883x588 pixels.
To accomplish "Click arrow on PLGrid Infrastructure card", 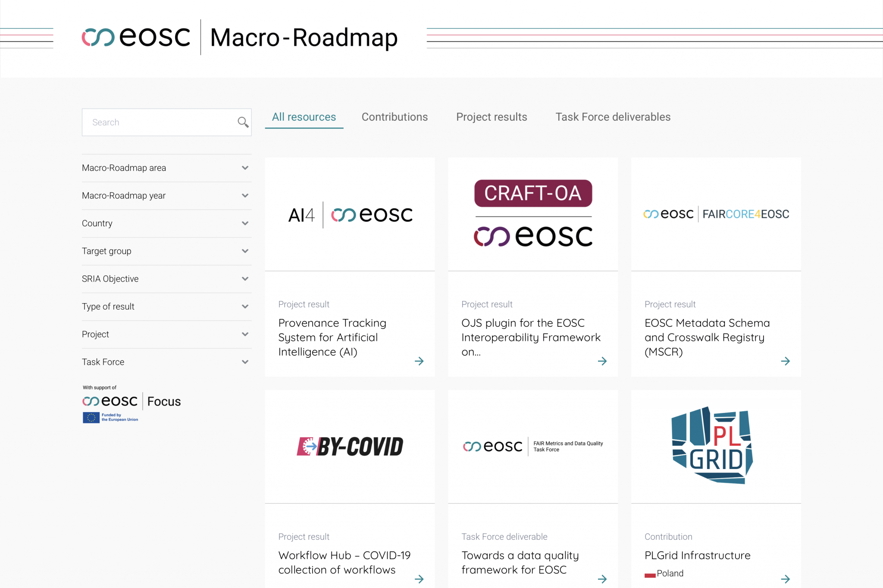I will click(x=785, y=579).
